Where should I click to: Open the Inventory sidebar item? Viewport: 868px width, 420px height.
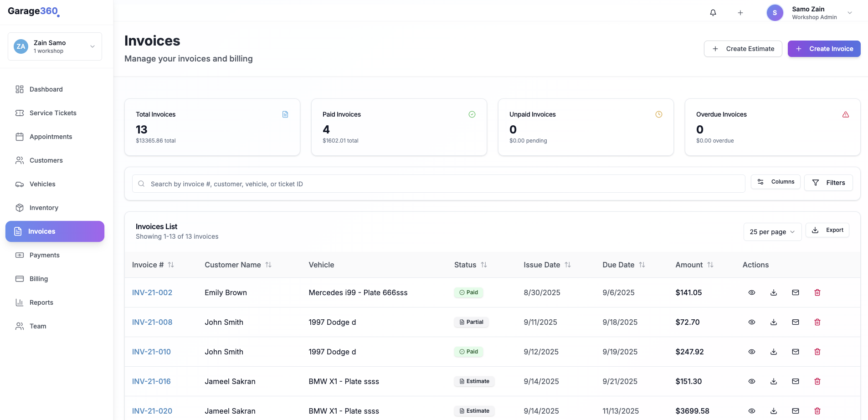coord(44,208)
